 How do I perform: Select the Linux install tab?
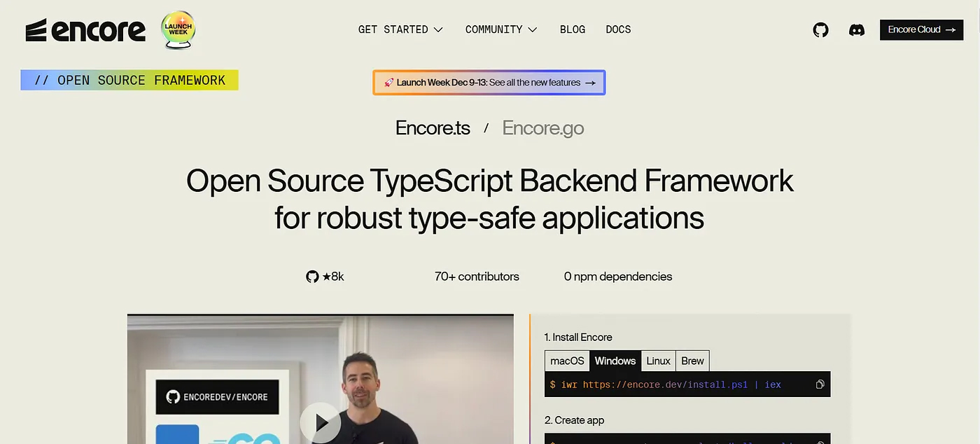click(658, 361)
